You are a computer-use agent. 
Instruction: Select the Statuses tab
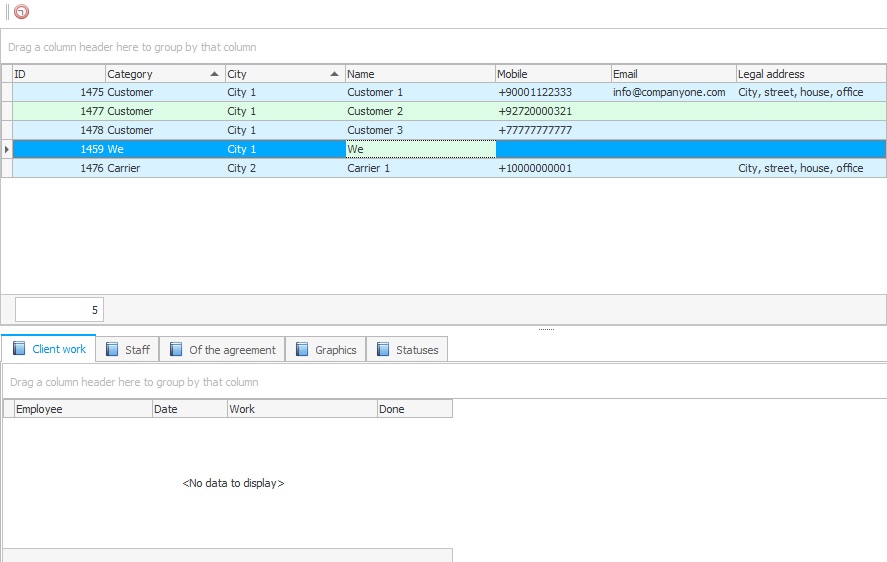pyautogui.click(x=407, y=349)
